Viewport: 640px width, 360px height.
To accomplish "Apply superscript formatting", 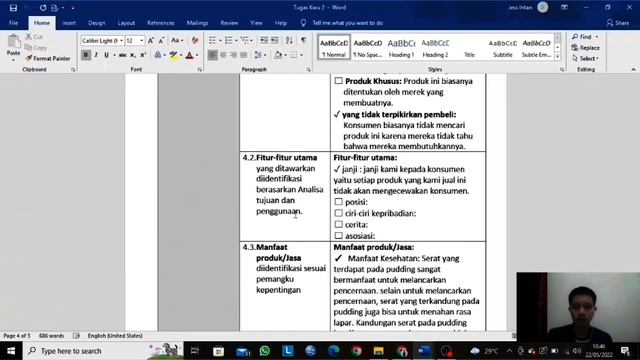I will pos(143,55).
